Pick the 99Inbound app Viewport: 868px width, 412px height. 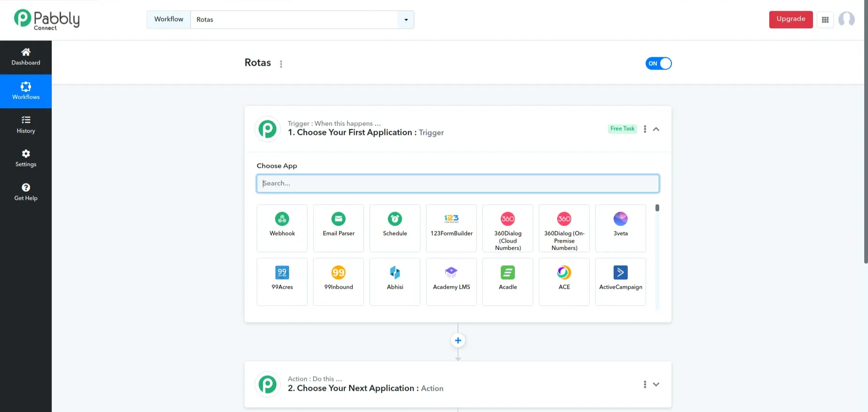coord(339,282)
